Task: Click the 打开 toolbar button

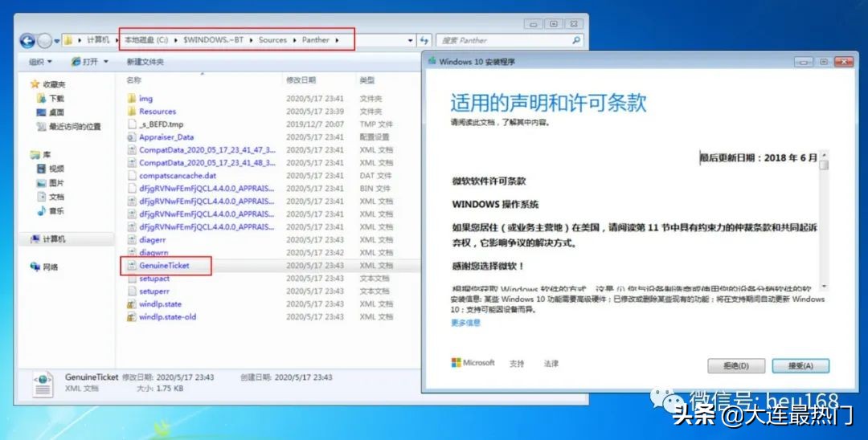Action: click(85, 62)
